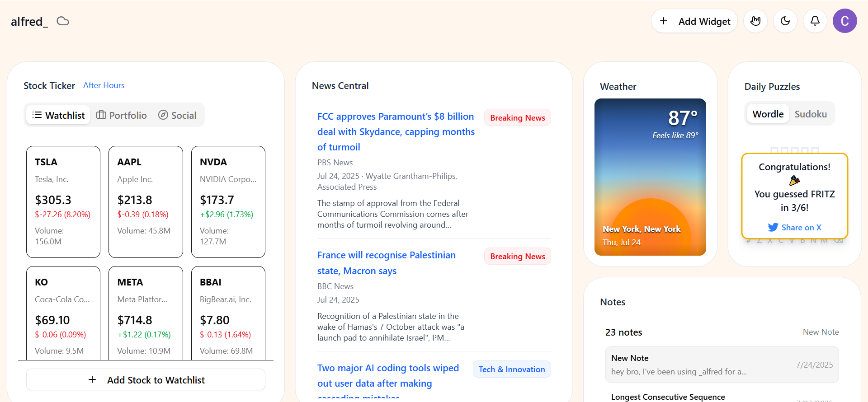Screen dimensions: 868x402
Task: Click the Feels like 89° text
Action: click(675, 135)
